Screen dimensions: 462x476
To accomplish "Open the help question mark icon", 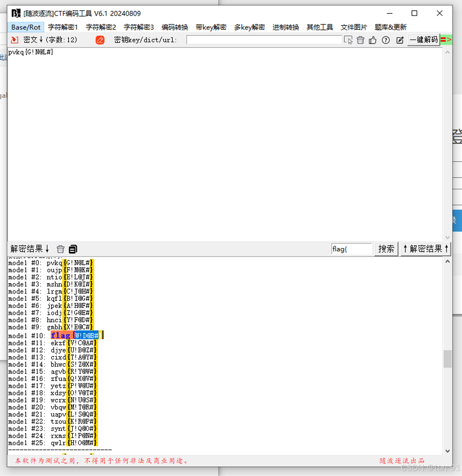I will pos(386,40).
